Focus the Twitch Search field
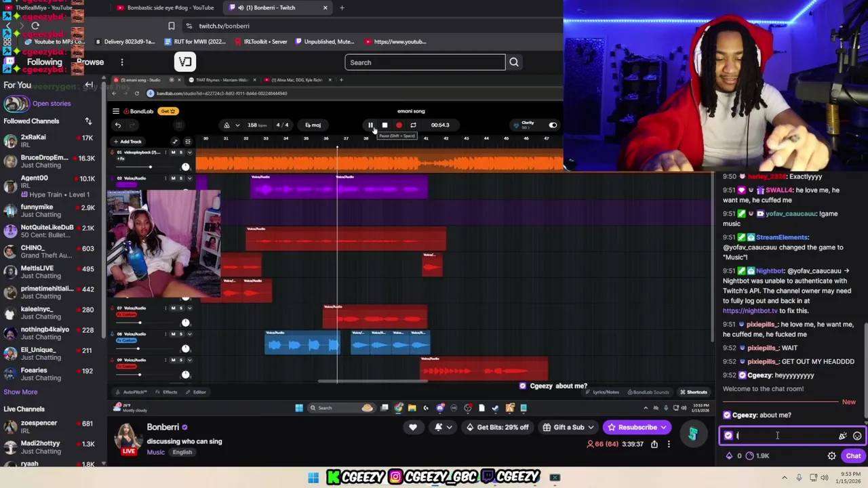Image resolution: width=868 pixels, height=488 pixels. tap(425, 62)
